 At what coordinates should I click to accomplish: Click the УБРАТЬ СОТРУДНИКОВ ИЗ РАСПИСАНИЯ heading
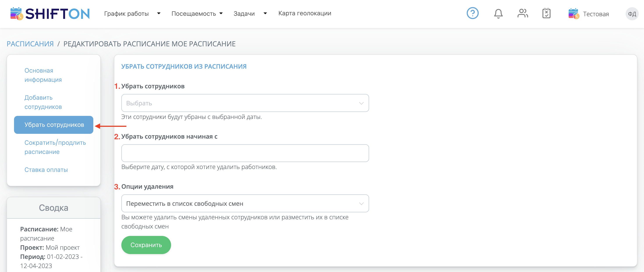click(x=184, y=66)
